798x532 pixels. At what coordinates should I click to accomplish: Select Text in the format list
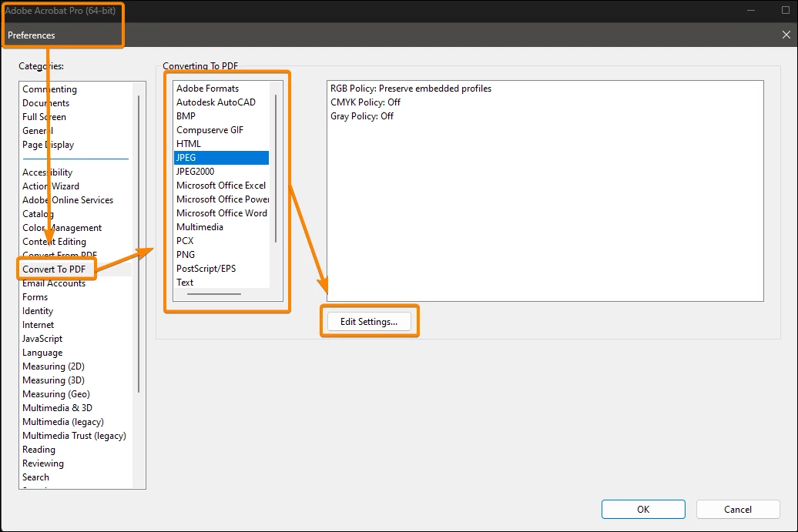185,283
